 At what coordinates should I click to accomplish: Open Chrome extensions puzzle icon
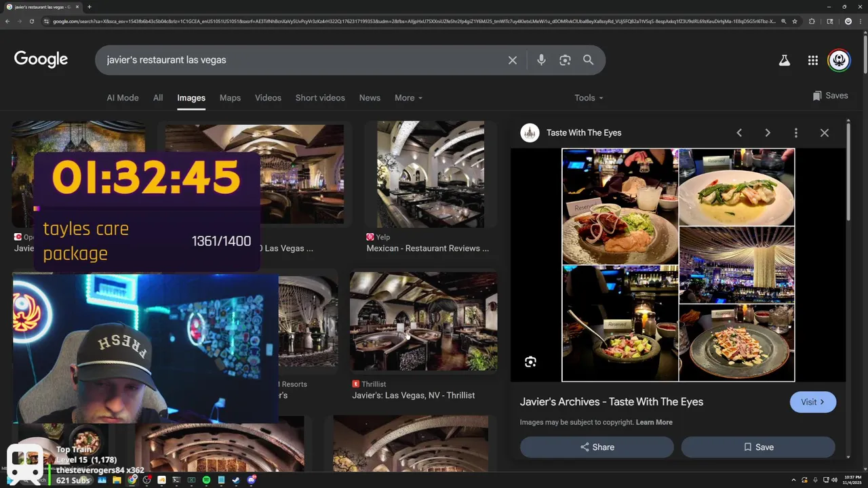tap(812, 21)
